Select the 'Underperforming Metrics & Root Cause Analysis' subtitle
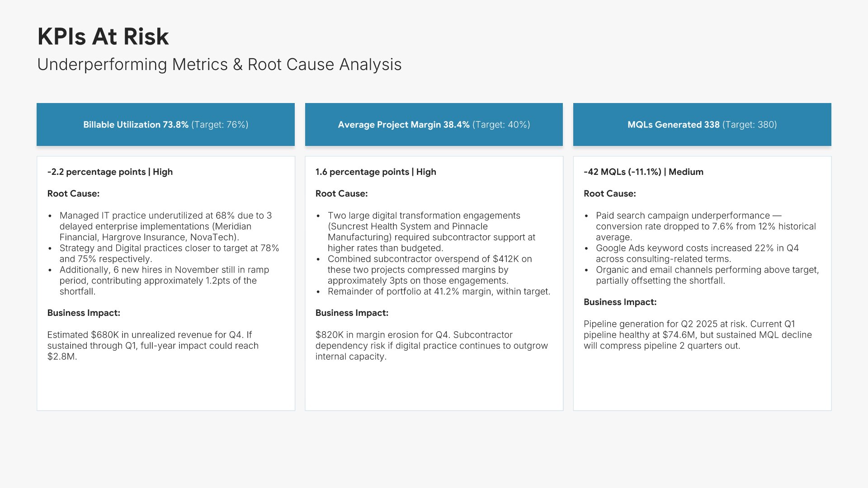This screenshot has height=488, width=868. pyautogui.click(x=219, y=65)
